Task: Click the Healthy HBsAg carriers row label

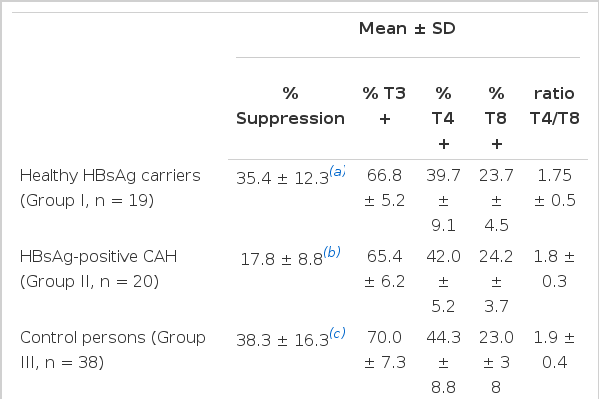Action: point(110,188)
